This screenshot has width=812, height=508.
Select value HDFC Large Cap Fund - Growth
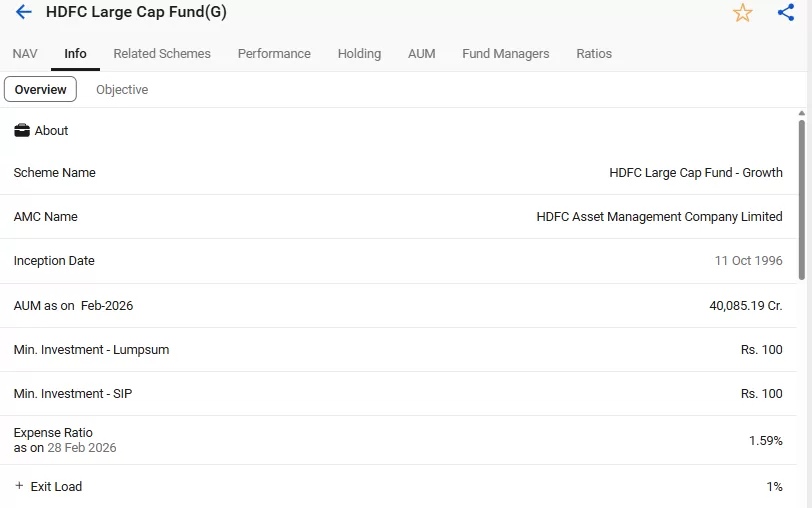point(695,172)
